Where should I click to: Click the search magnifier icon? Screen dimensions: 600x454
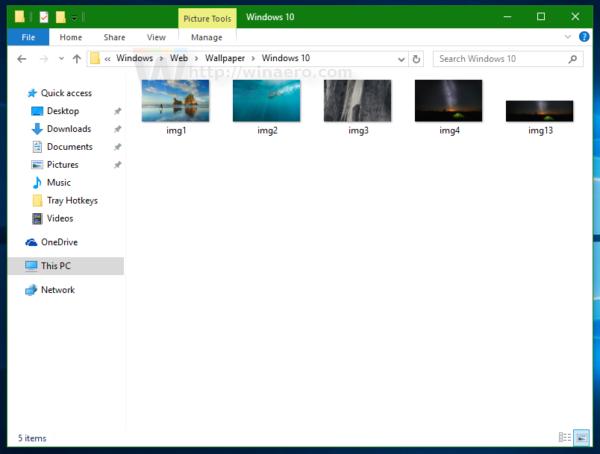pos(573,59)
